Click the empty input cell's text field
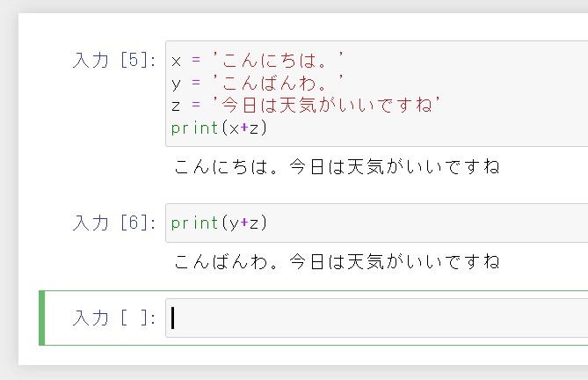This screenshot has width=588, height=380. (x=376, y=318)
